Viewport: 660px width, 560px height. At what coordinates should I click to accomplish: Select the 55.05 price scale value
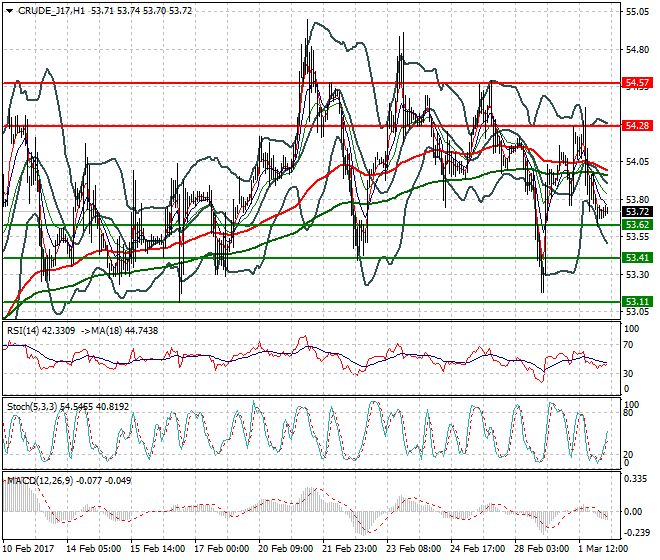[637, 12]
